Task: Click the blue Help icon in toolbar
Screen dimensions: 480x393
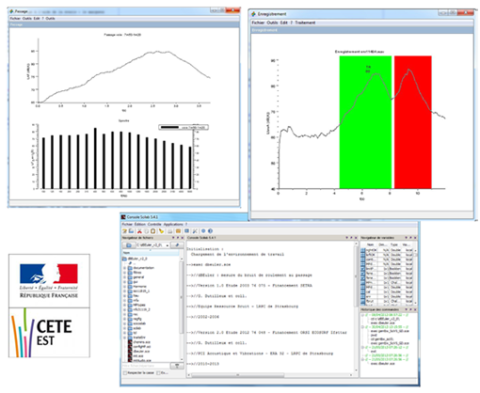Action: [210, 231]
